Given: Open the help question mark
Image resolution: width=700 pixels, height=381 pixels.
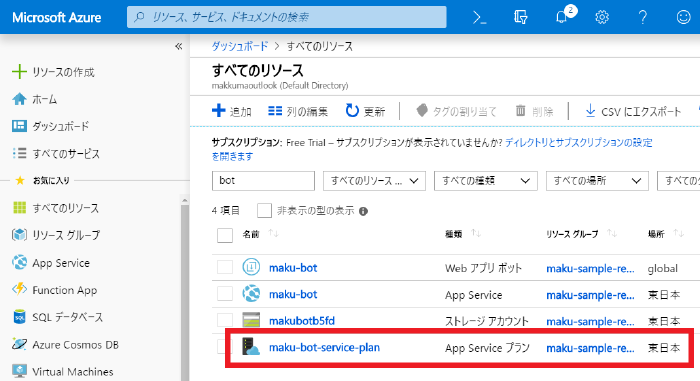Looking at the screenshot, I should [x=642, y=17].
